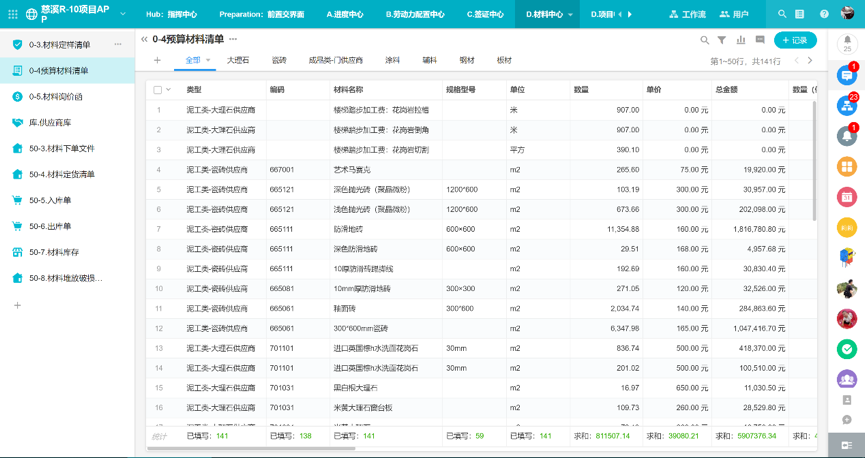Open the Preparation: 前置交界面 tab
The width and height of the screenshot is (865, 458).
click(x=261, y=14)
